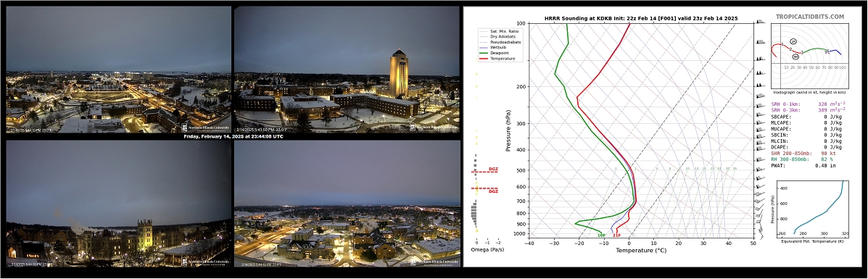Viewport: 868px width, 279px height.
Task: Click the TROPICALTIDBITS.COM watermark link
Action: click(809, 17)
